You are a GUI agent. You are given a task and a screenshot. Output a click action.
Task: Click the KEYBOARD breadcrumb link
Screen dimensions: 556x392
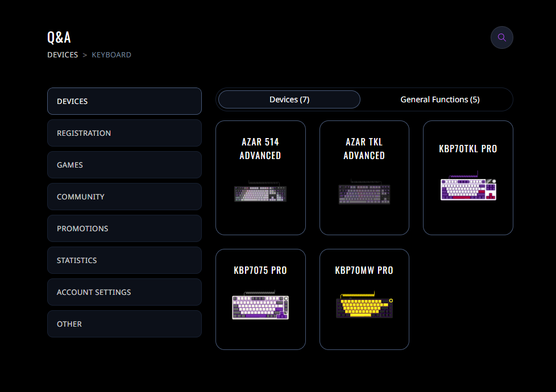point(111,55)
